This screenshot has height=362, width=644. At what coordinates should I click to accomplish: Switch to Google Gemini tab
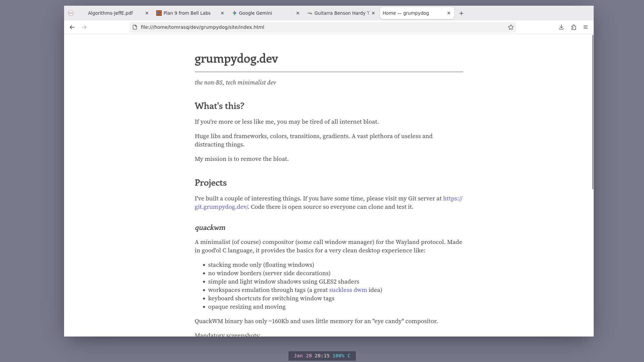[255, 13]
